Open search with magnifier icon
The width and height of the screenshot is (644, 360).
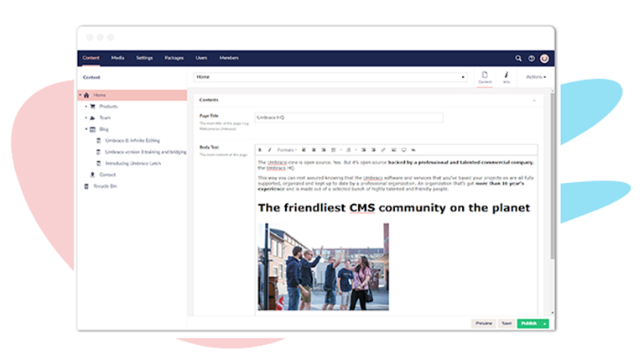click(518, 59)
